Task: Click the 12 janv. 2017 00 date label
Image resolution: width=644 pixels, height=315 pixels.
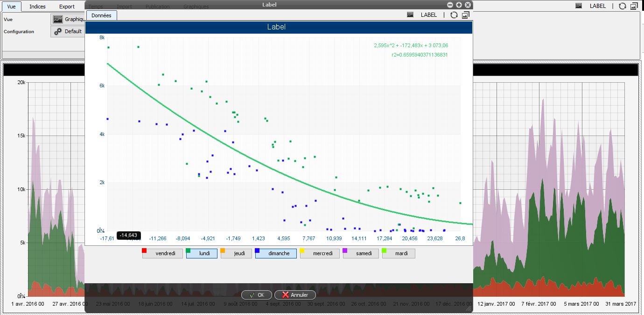Action: tap(496, 304)
